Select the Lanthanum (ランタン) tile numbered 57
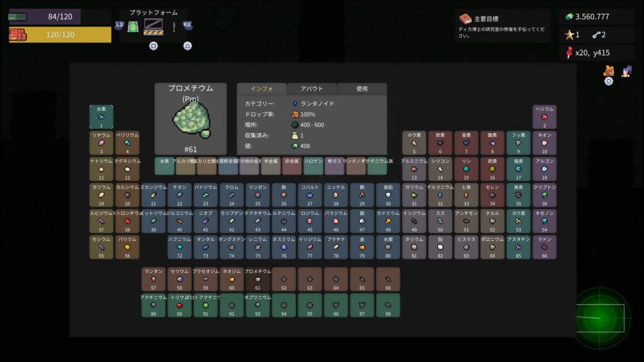Image resolution: width=644 pixels, height=362 pixels. pos(153,279)
